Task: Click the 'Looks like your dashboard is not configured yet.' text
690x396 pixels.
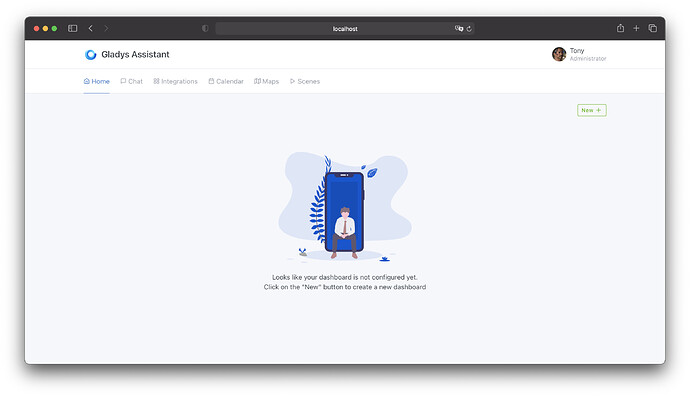Action: click(x=345, y=277)
